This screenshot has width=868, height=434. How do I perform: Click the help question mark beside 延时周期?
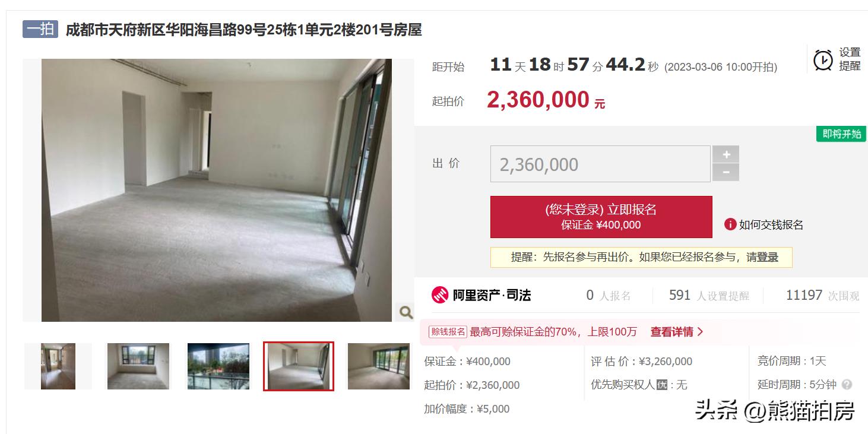coord(847,385)
